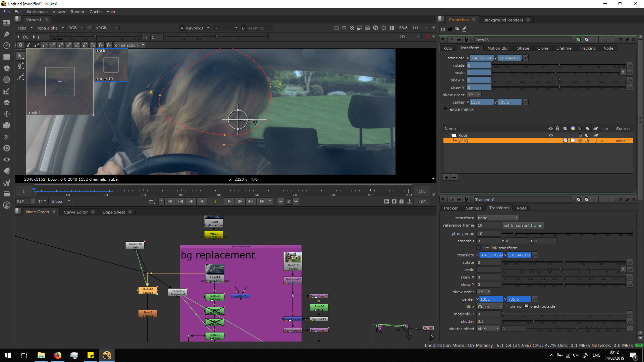Enable live-link transform checkbox

click(479, 248)
